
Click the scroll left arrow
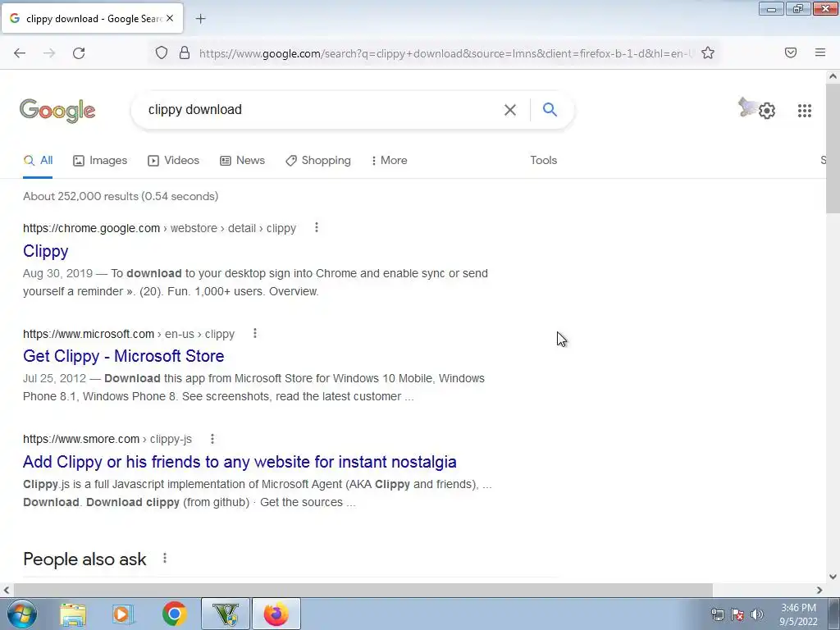(x=6, y=590)
